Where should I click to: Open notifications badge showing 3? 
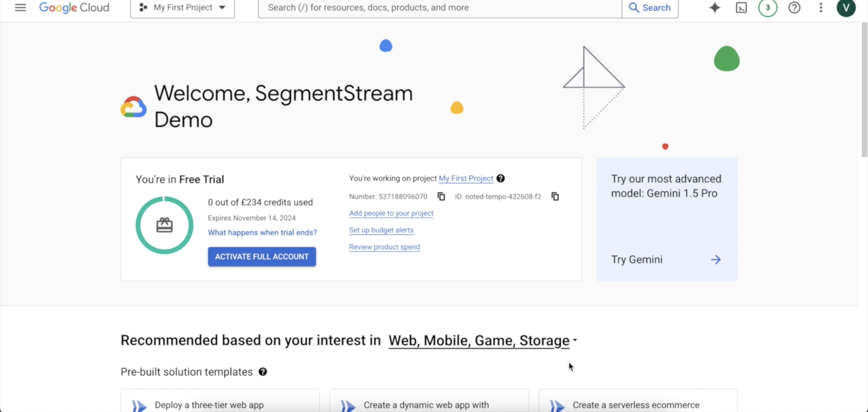(768, 8)
